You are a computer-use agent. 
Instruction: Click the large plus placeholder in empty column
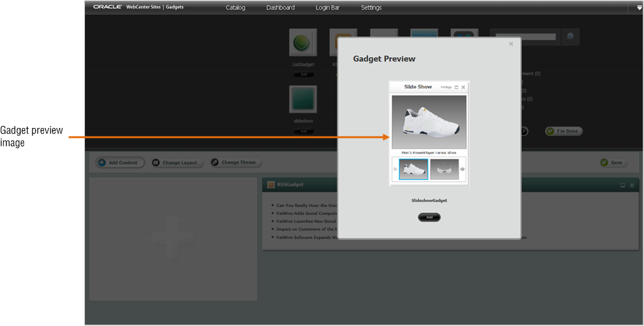coord(173,239)
